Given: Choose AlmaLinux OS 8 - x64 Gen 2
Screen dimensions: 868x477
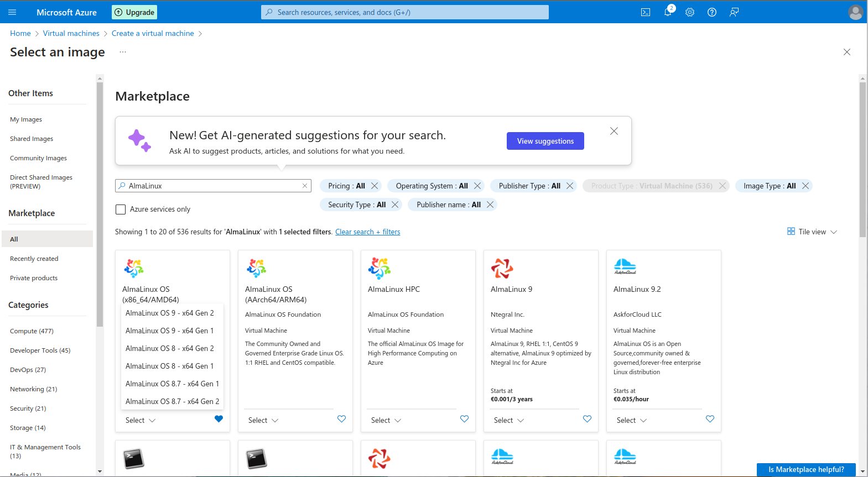Looking at the screenshot, I should click(172, 348).
